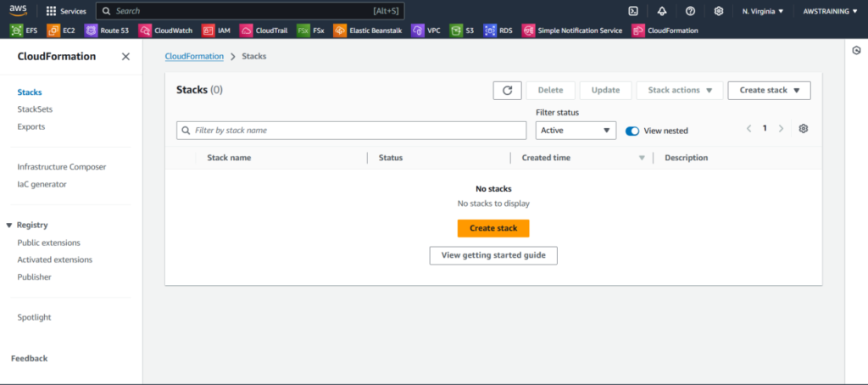
Task: Close the CloudFormation side navigation panel
Action: pyautogui.click(x=125, y=57)
